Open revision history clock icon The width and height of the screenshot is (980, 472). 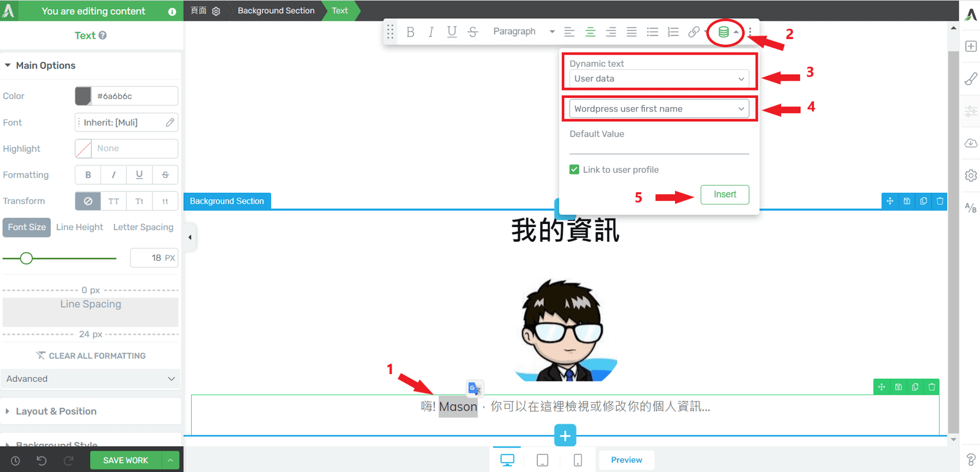pos(15,460)
